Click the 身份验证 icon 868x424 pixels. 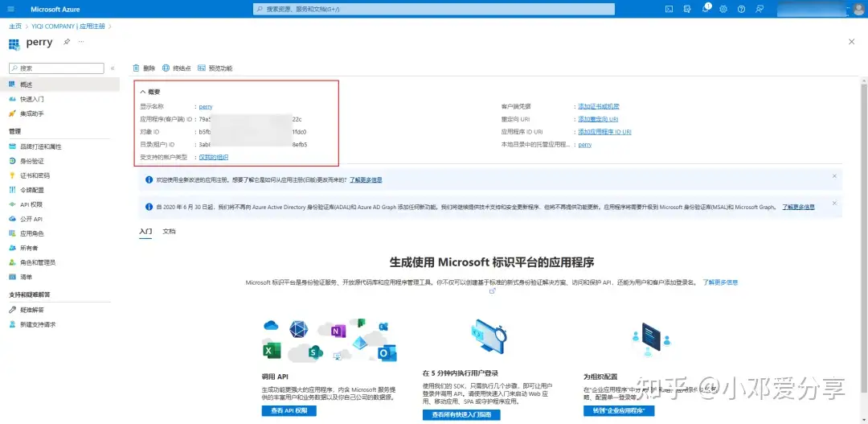point(12,161)
